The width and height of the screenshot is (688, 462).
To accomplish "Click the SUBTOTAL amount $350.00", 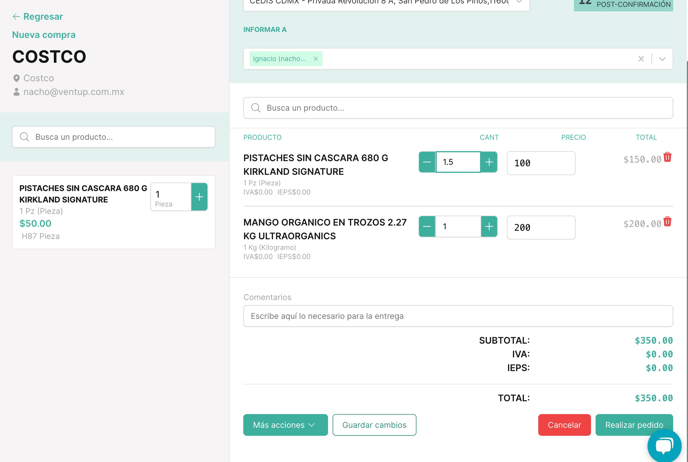I will point(653,340).
